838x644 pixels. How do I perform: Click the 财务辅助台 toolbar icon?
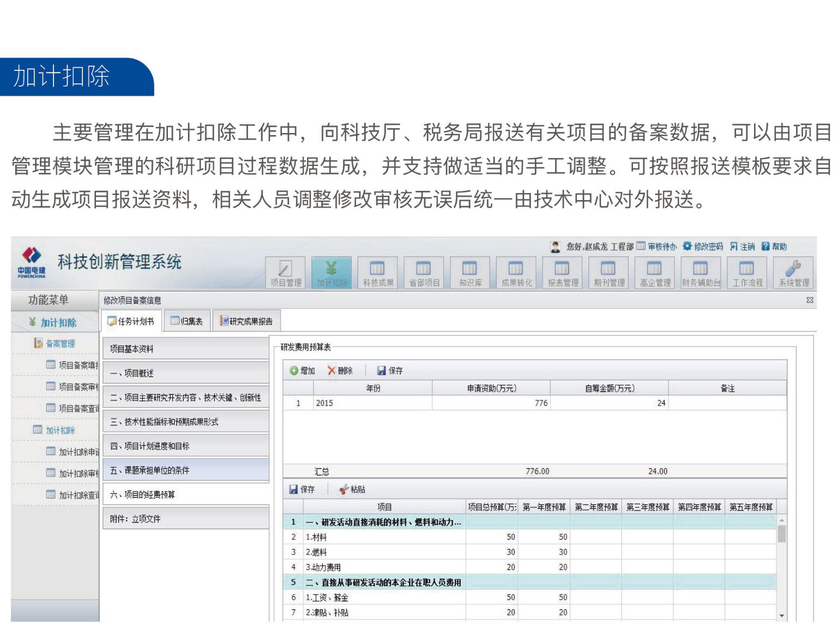click(701, 273)
